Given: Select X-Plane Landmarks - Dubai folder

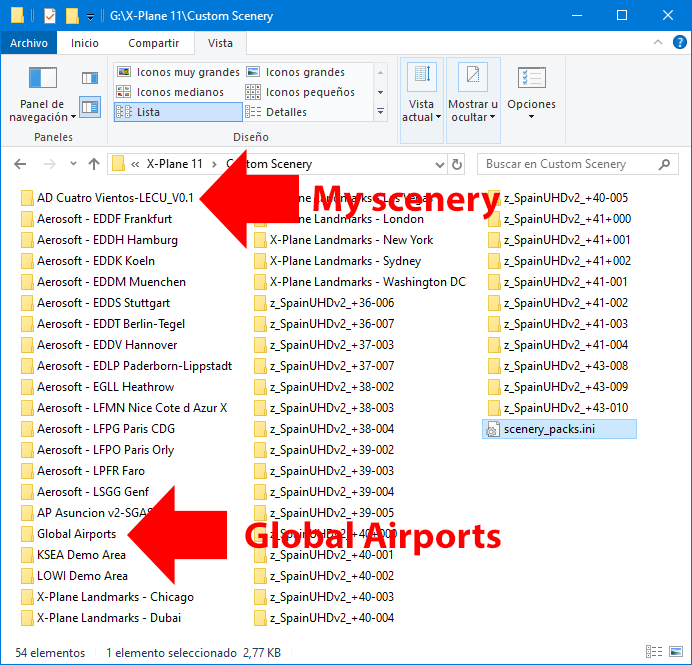Looking at the screenshot, I should (x=101, y=618).
